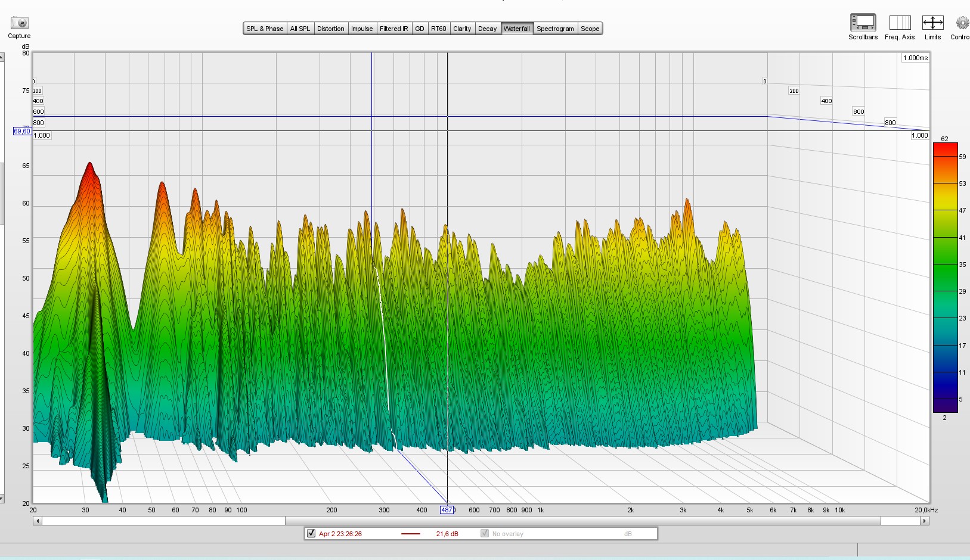Viewport: 970px width, 560px height.
Task: Uncheck the Apr 2 23:26:26 measurement checkbox
Action: [311, 533]
